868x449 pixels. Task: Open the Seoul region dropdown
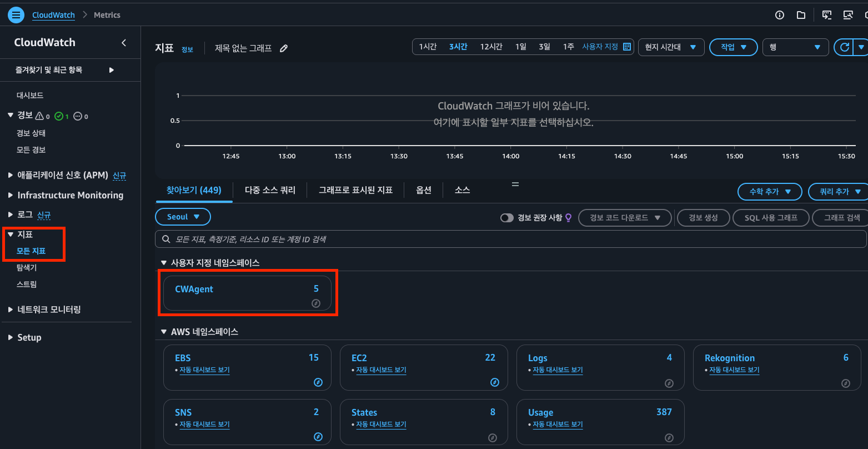pyautogui.click(x=183, y=217)
